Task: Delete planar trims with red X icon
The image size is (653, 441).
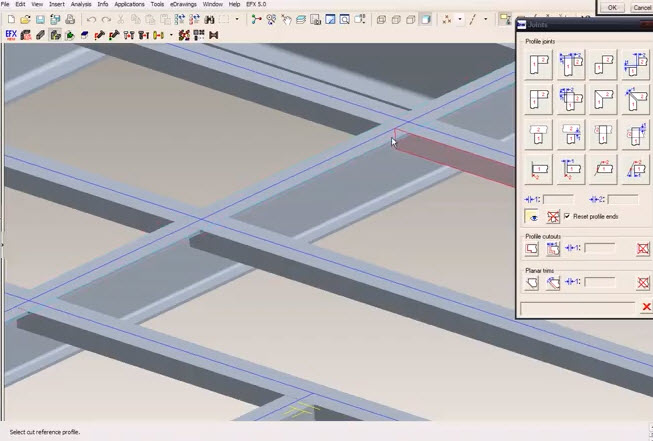Action: point(643,283)
